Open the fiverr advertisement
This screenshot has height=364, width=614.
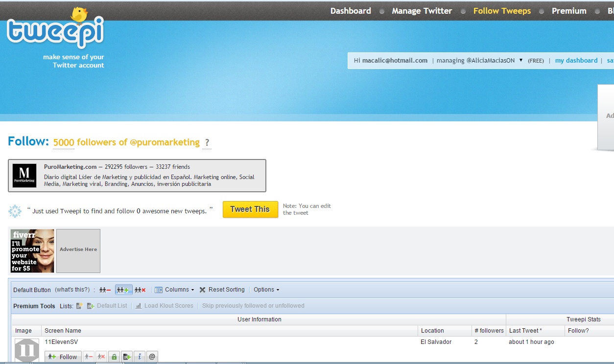(x=32, y=251)
